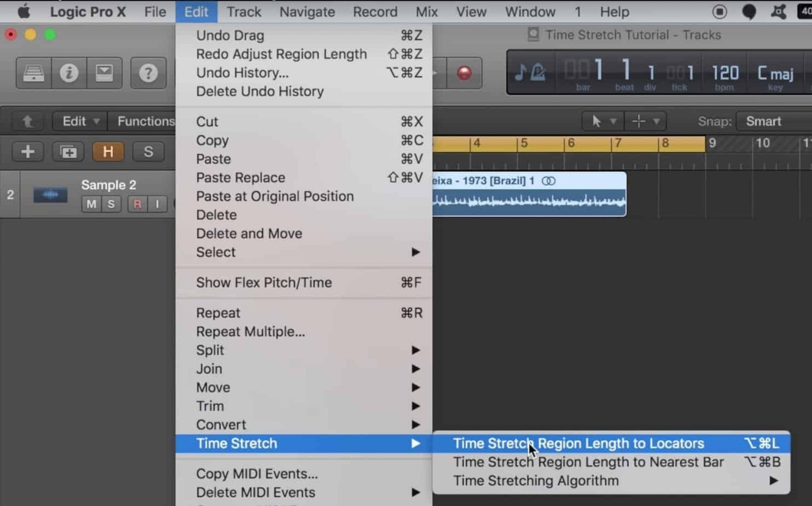Click the toolbar display icon near Quick Help
The height and width of the screenshot is (506, 812).
[x=105, y=73]
